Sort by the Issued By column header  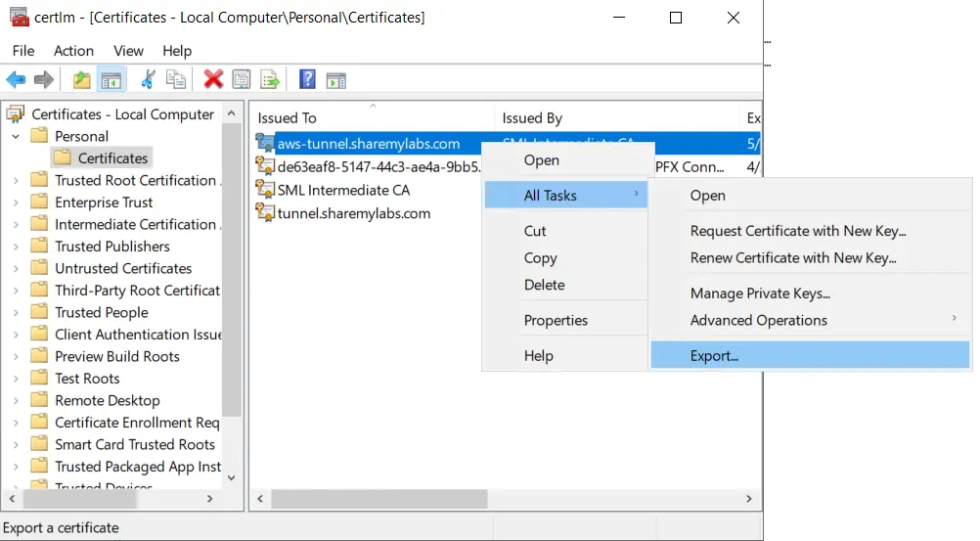click(x=532, y=118)
